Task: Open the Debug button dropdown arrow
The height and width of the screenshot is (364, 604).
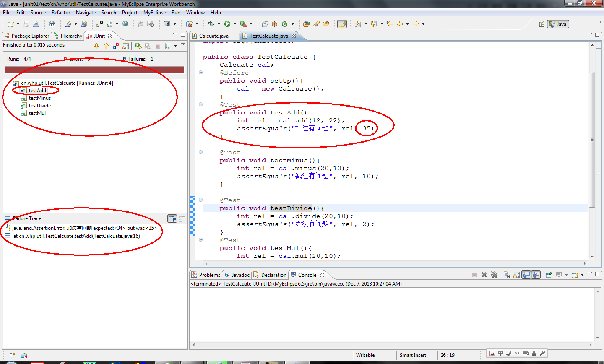Action: point(219,24)
